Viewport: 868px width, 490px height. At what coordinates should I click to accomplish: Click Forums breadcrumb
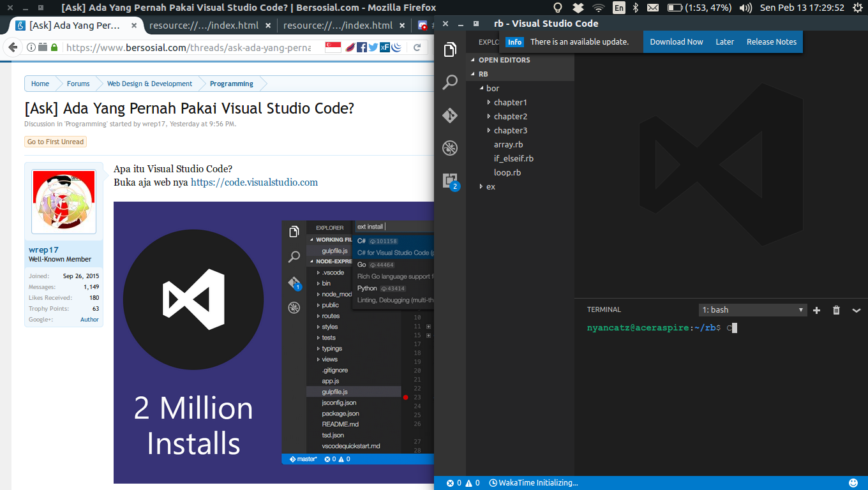click(78, 84)
